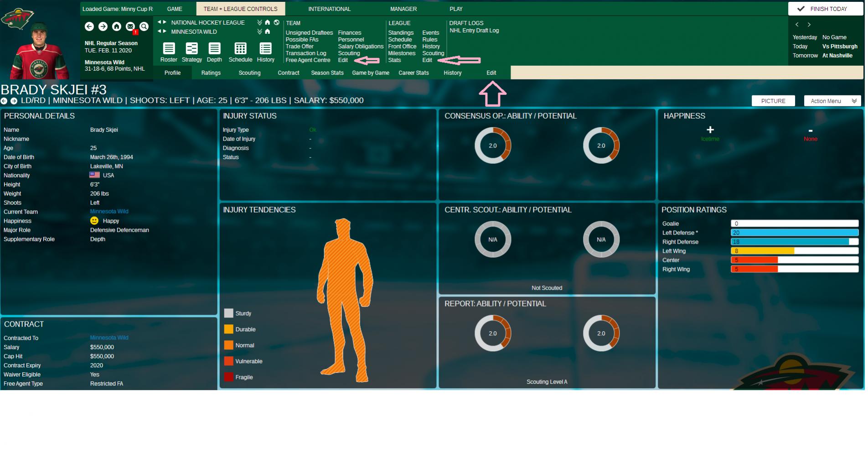Open Salary Obligations link
This screenshot has height=474, width=868.
tap(361, 47)
